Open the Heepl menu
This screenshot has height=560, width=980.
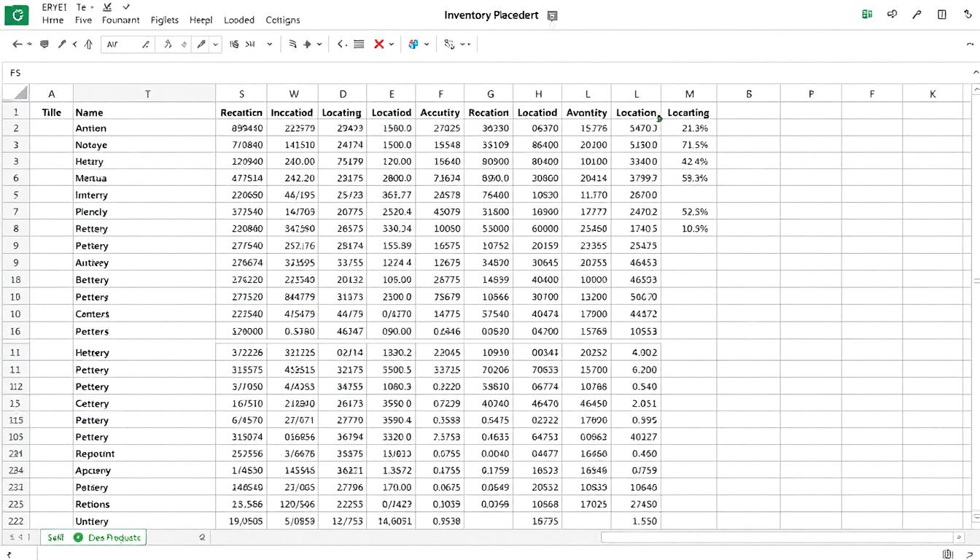(201, 20)
